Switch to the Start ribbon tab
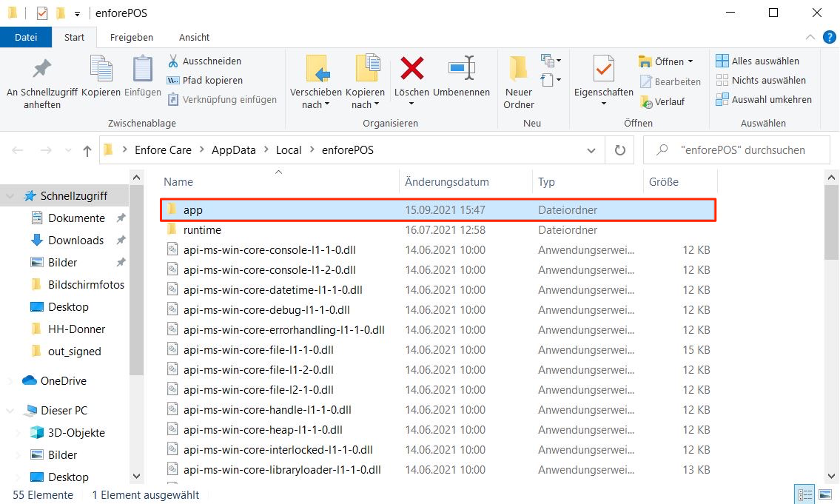The width and height of the screenshot is (840, 504). pos(75,38)
